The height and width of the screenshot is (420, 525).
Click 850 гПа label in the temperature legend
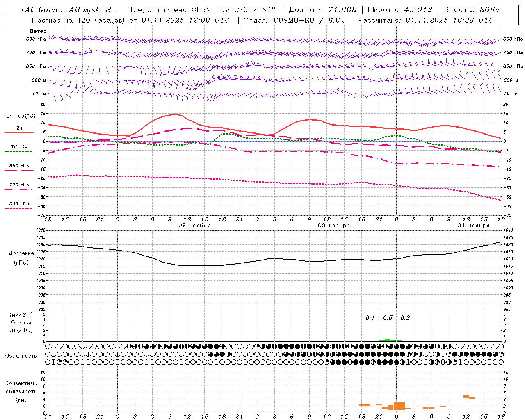click(x=19, y=166)
